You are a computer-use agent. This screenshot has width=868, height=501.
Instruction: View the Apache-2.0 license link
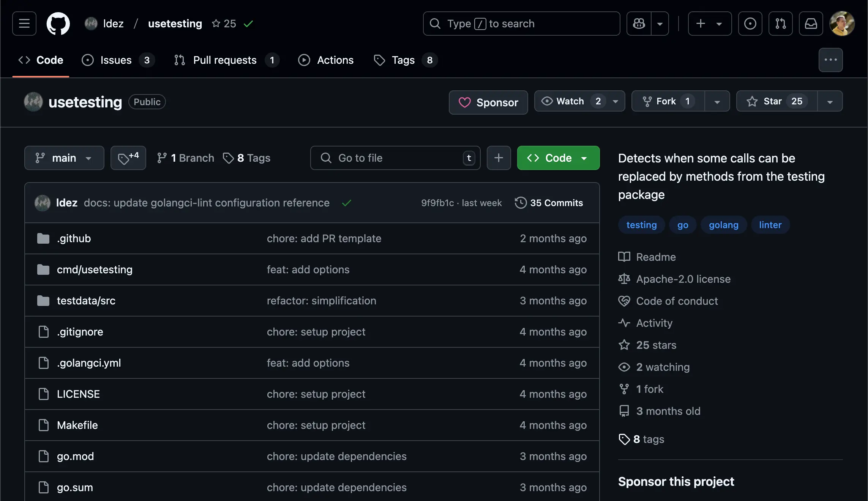coord(683,279)
